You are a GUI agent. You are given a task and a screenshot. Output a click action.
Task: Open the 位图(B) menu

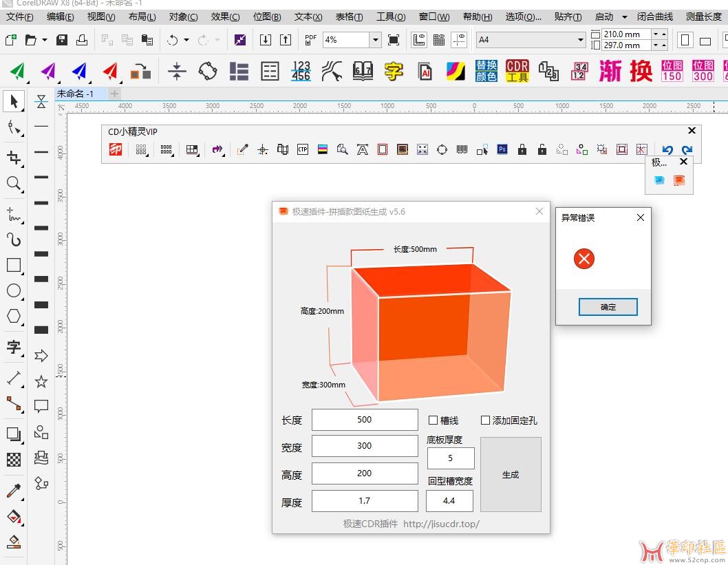tap(267, 17)
